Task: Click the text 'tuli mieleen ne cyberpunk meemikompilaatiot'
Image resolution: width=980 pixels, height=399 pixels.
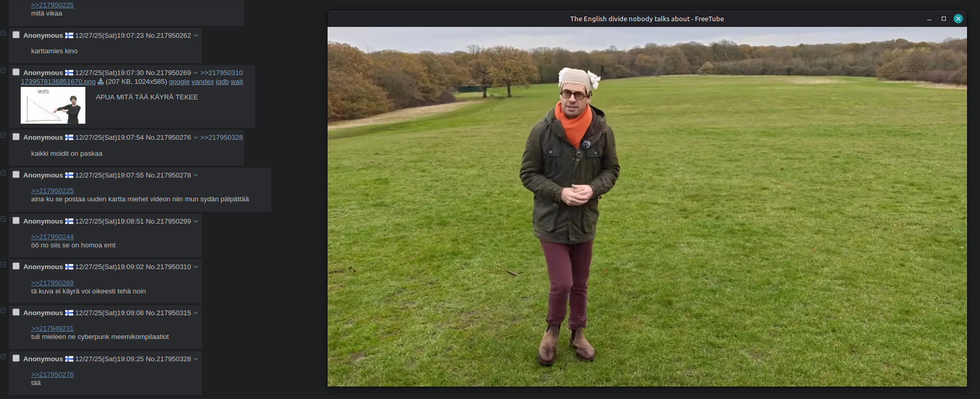Action: pyautogui.click(x=100, y=337)
